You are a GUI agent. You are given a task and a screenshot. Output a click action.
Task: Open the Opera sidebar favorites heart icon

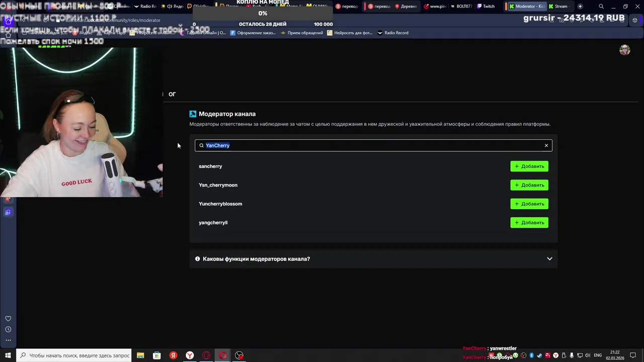pos(8,319)
